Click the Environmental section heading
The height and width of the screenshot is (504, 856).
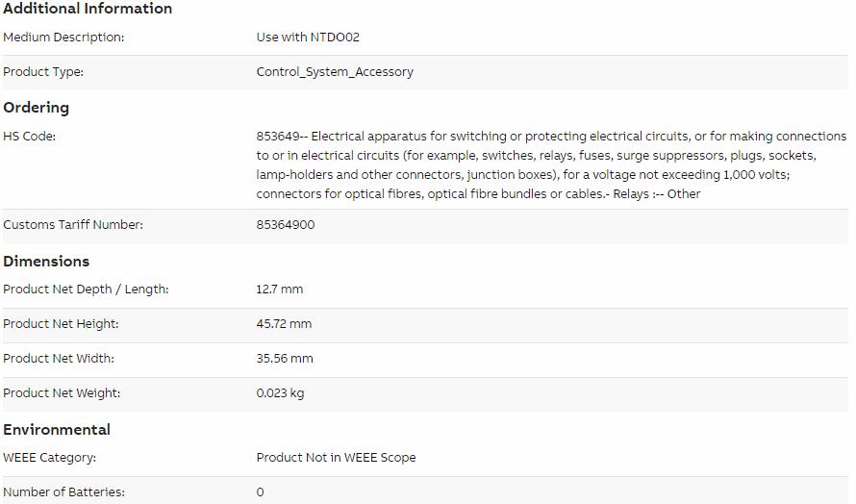(56, 430)
